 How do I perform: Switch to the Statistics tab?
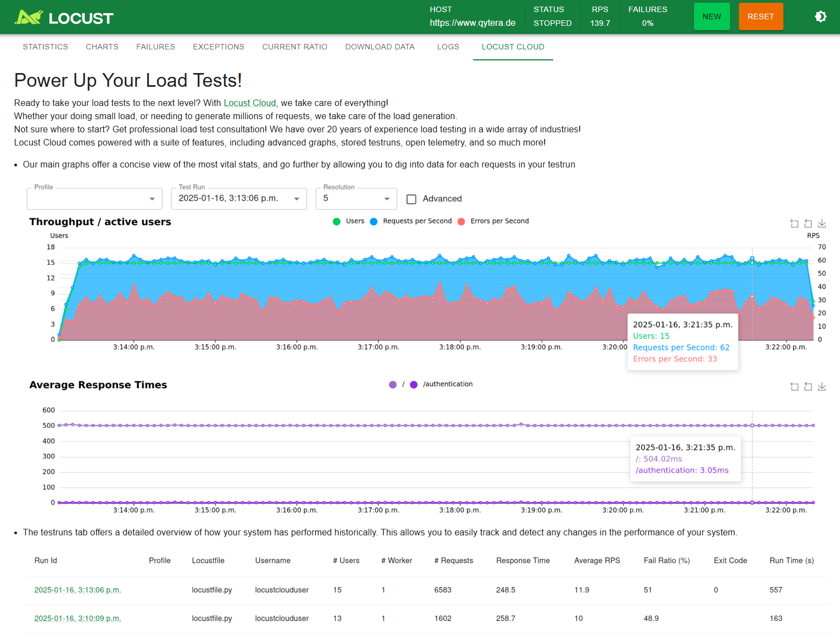tap(46, 47)
